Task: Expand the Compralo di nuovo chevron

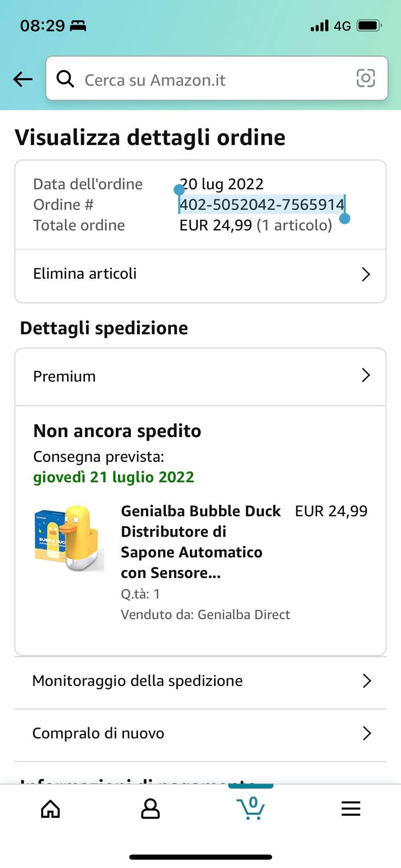Action: (x=367, y=733)
